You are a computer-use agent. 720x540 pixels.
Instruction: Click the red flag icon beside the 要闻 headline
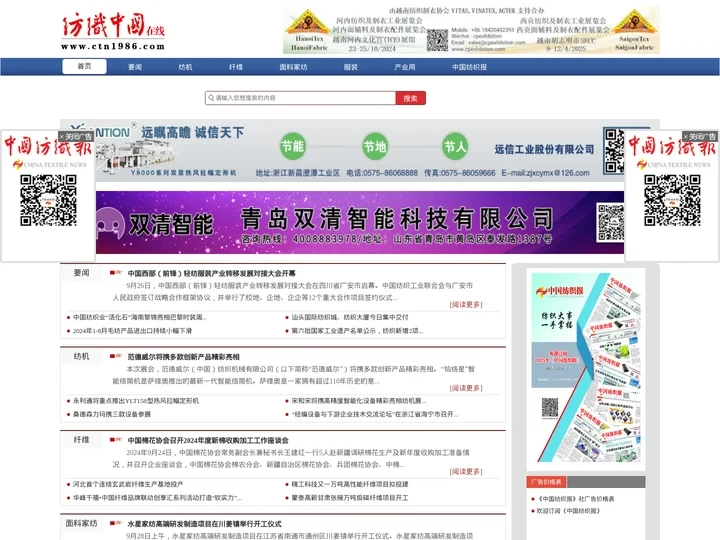[116, 273]
